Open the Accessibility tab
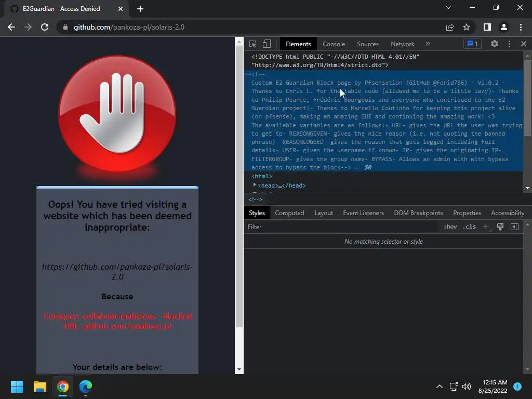Image resolution: width=532 pixels, height=399 pixels. coord(507,212)
